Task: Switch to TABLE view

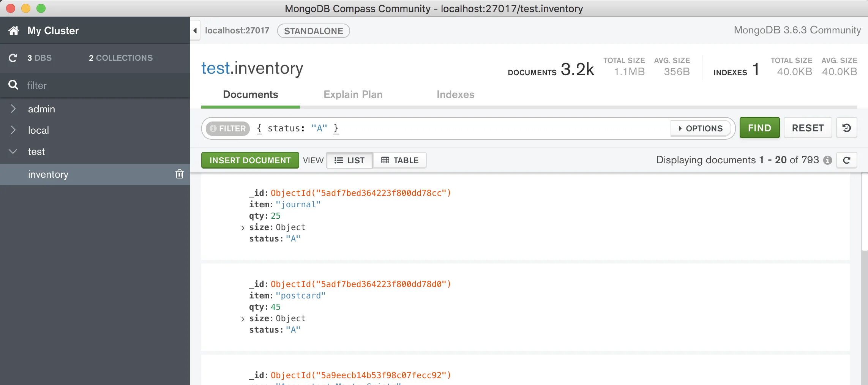Action: (x=400, y=160)
